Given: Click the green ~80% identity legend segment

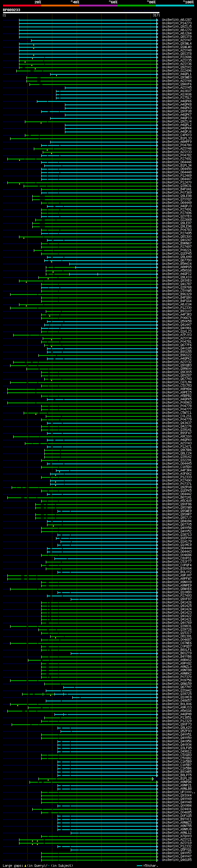Looking at the screenshot, I should 137,6.
